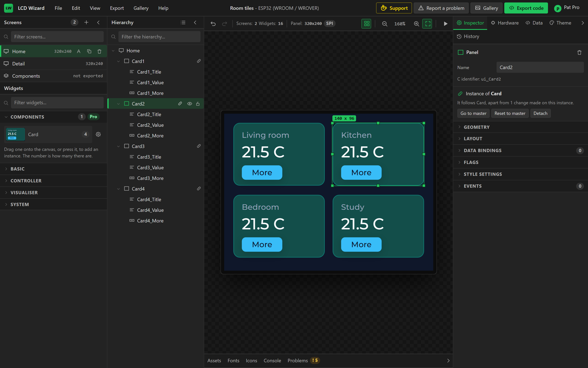Screen dimensions: 588x368
Task: Expand the BASIC widgets group
Action: (53, 169)
